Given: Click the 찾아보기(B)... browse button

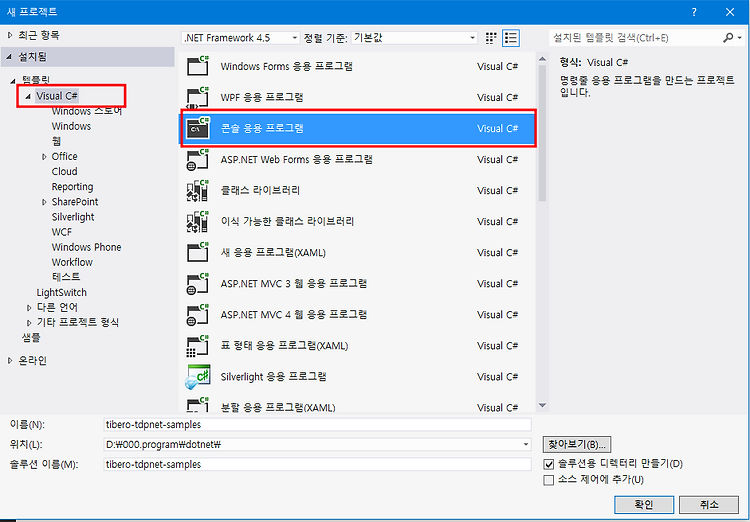Looking at the screenshot, I should [577, 444].
